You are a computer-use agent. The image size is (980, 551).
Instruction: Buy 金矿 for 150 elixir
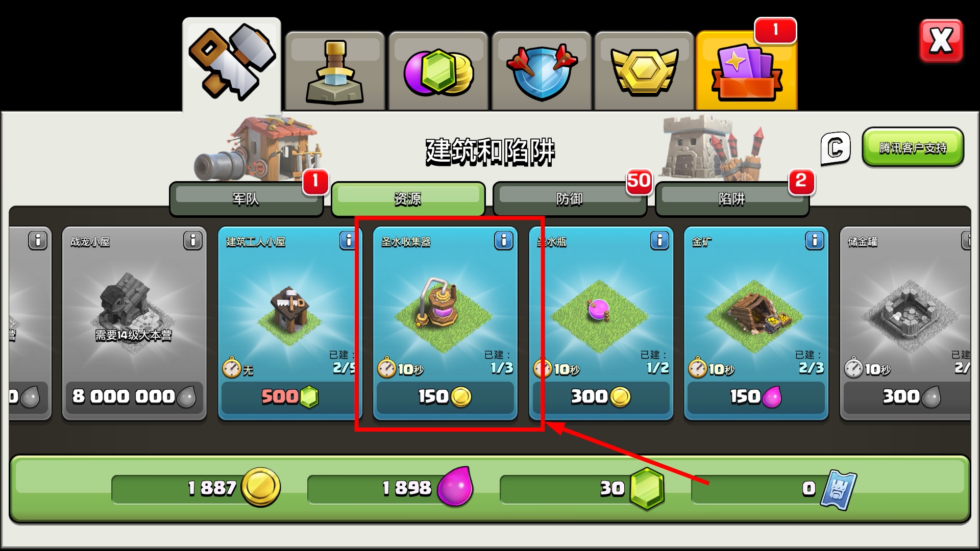coord(756,396)
